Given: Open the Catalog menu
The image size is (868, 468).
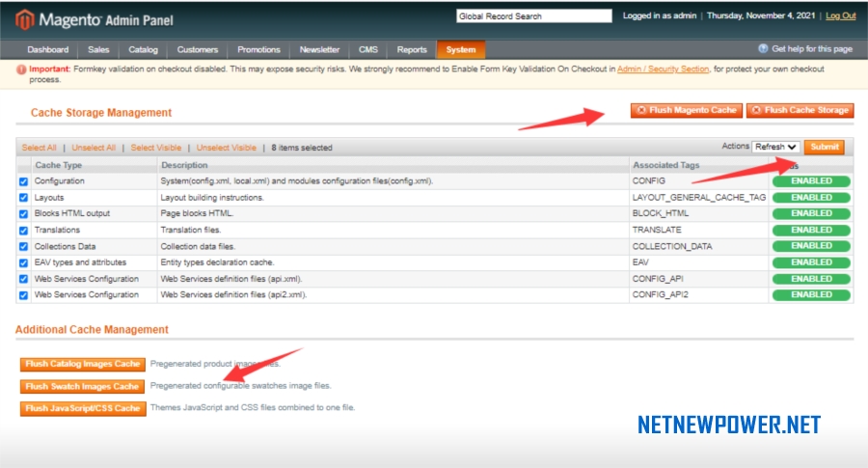Looking at the screenshot, I should [144, 49].
